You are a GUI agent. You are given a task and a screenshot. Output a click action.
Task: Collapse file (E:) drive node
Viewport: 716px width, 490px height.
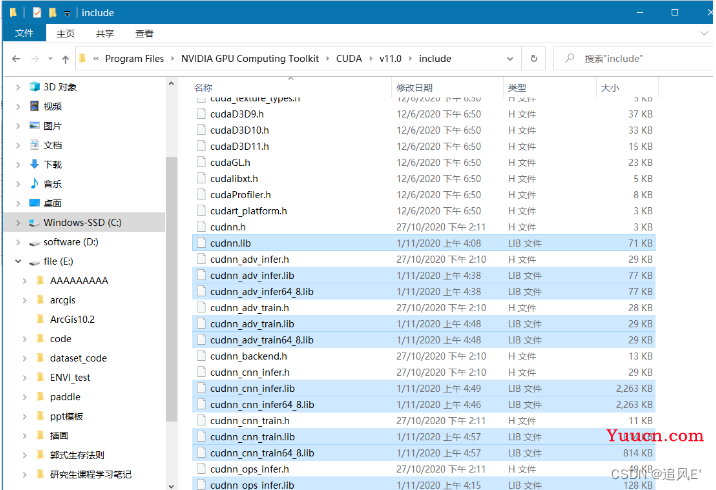[x=18, y=261]
